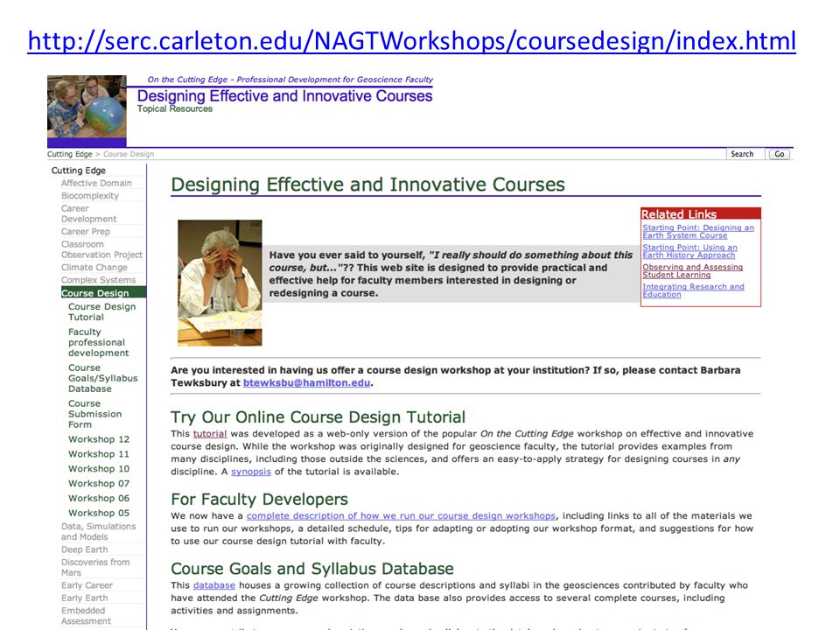Viewport: 840px width, 630px height.
Task: Click the Course Goals and Syllabus Database heading
Action: pos(312,569)
